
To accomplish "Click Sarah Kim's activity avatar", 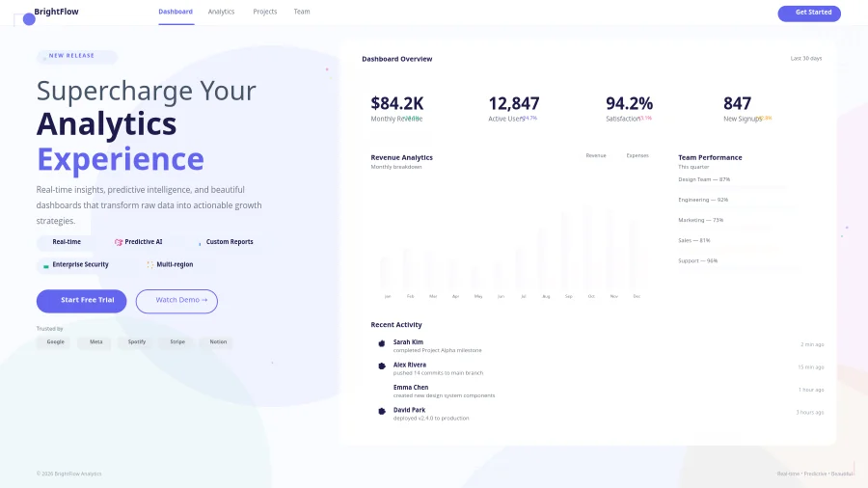I will tap(381, 343).
